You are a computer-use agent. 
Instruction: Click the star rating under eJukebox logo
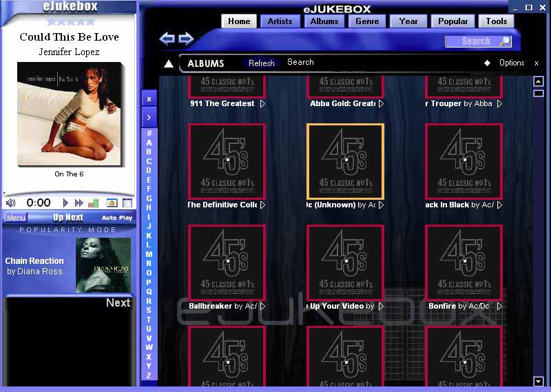click(x=71, y=21)
